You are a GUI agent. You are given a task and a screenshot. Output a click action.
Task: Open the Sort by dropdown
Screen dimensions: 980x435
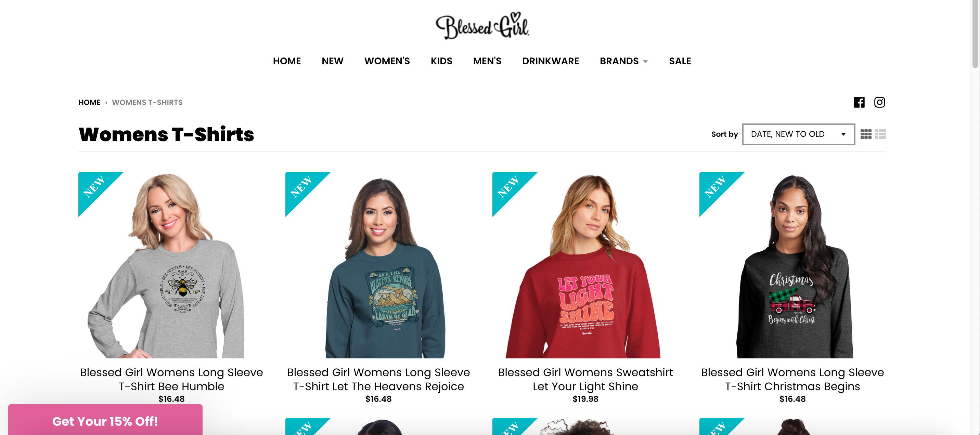[799, 134]
